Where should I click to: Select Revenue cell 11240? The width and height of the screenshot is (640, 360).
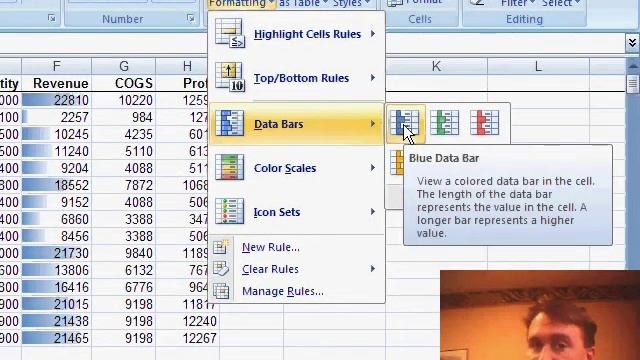click(56, 151)
